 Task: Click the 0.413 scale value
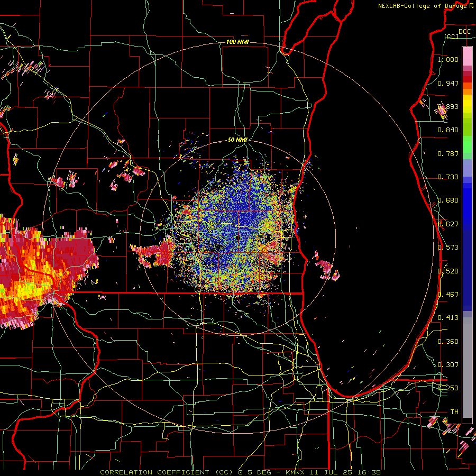pyautogui.click(x=448, y=318)
